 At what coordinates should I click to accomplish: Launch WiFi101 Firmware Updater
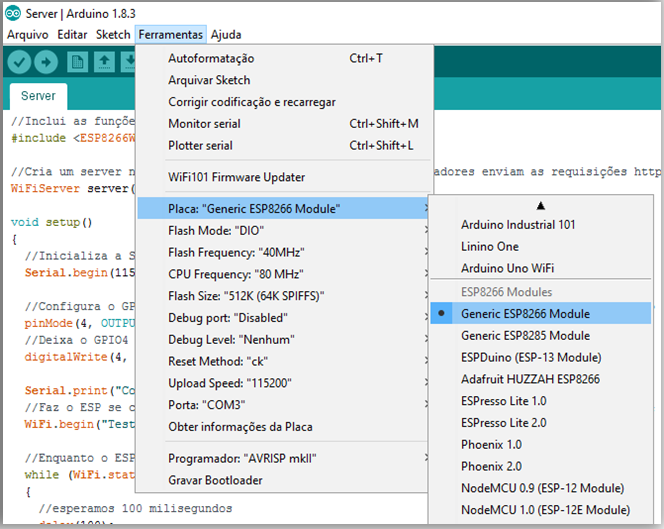click(x=285, y=177)
